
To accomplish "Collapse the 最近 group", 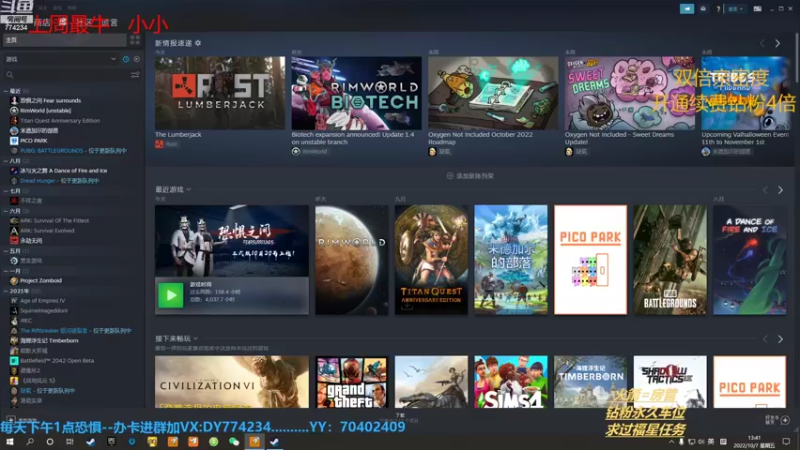I will click(x=6, y=91).
